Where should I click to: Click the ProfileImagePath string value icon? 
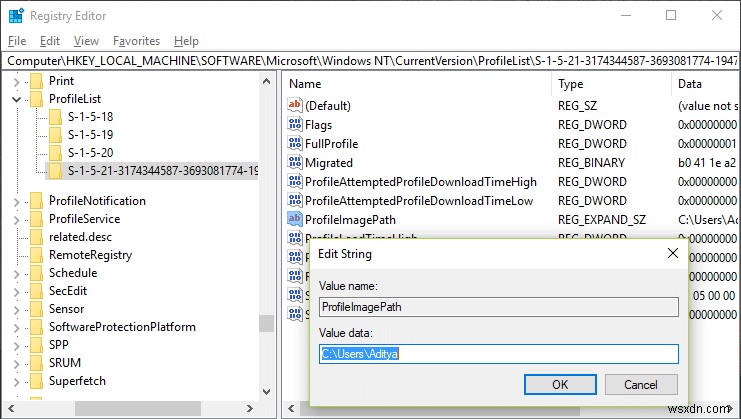click(294, 219)
